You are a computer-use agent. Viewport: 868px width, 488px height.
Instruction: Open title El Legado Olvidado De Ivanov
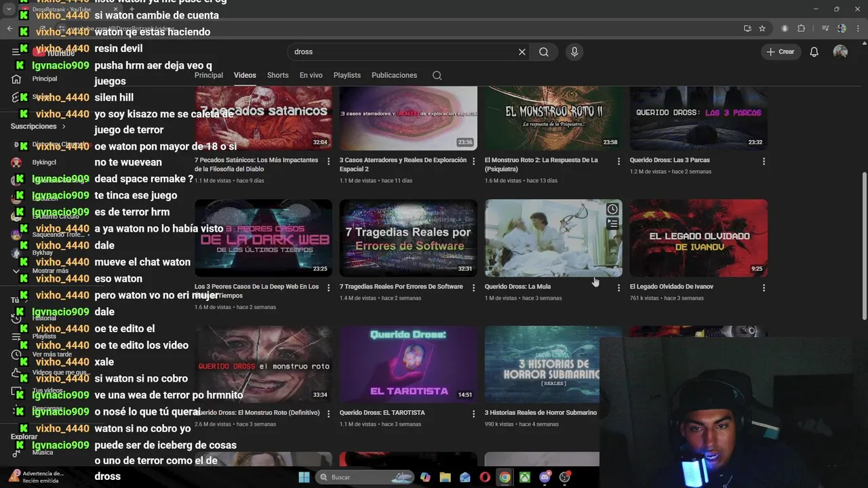[x=671, y=287]
